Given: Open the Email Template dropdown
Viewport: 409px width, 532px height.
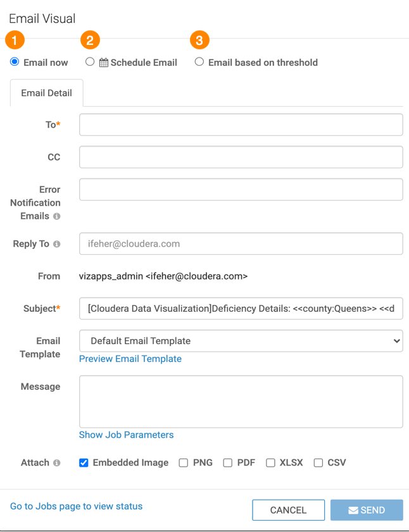Looking at the screenshot, I should (x=241, y=341).
